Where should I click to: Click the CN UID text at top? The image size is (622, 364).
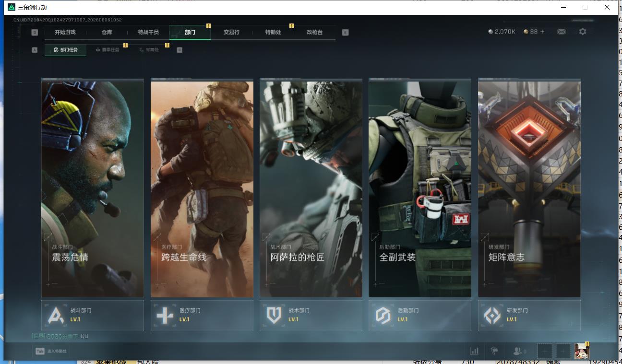coord(68,20)
